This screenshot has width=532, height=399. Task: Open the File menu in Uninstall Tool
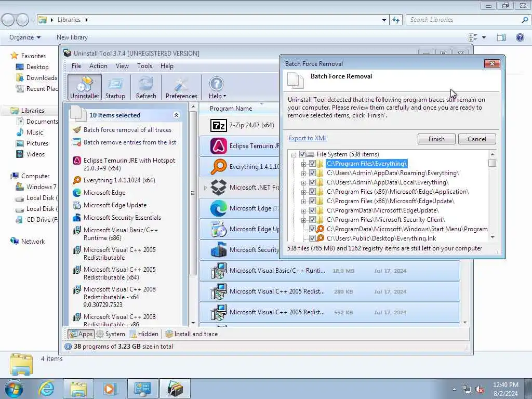click(76, 66)
